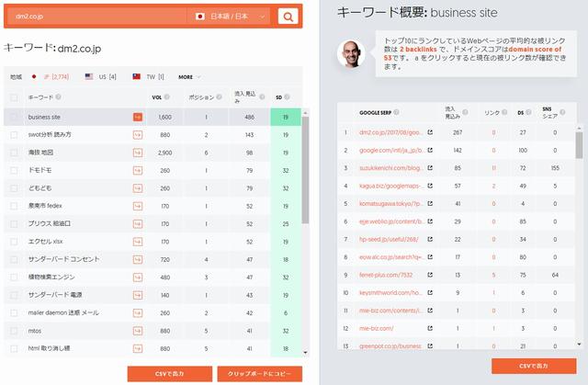Screen dimensions: 588x385
Task: Open SERP arrow icon for mailer daemon row
Action: click(x=138, y=313)
